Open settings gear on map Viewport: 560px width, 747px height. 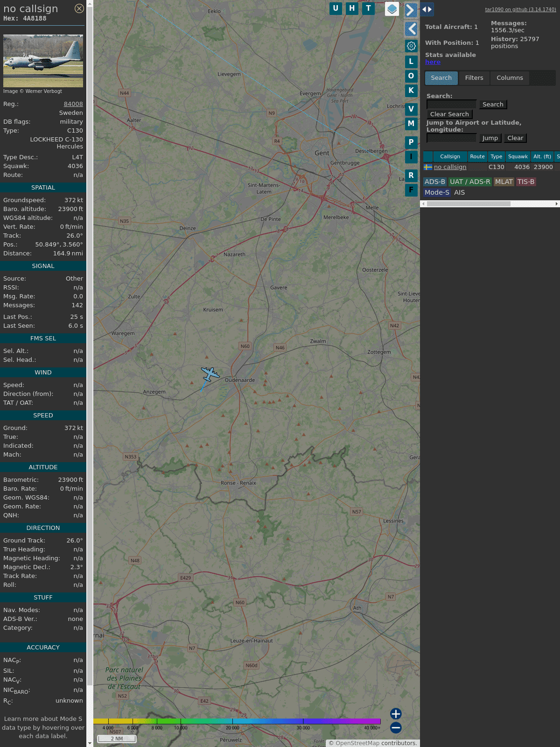tap(411, 46)
